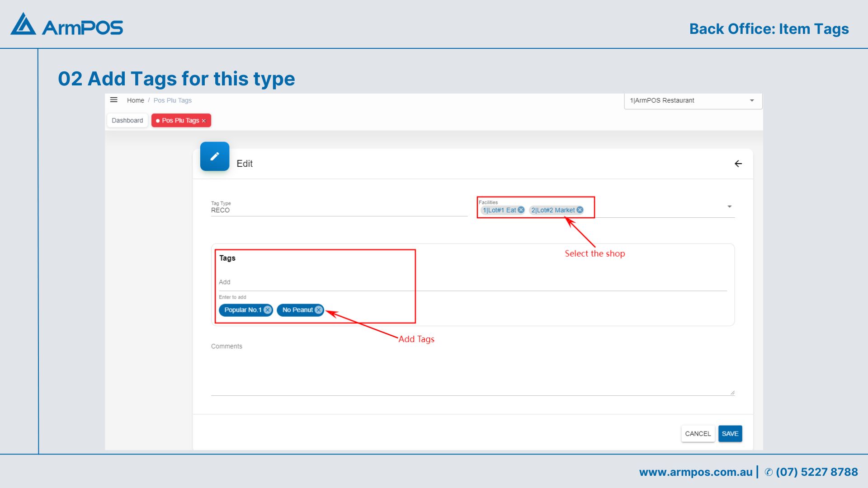Select the Pos Plu Tags tab

coord(180,121)
